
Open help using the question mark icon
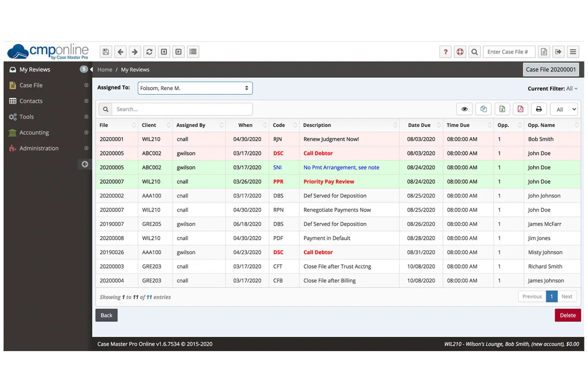point(445,51)
